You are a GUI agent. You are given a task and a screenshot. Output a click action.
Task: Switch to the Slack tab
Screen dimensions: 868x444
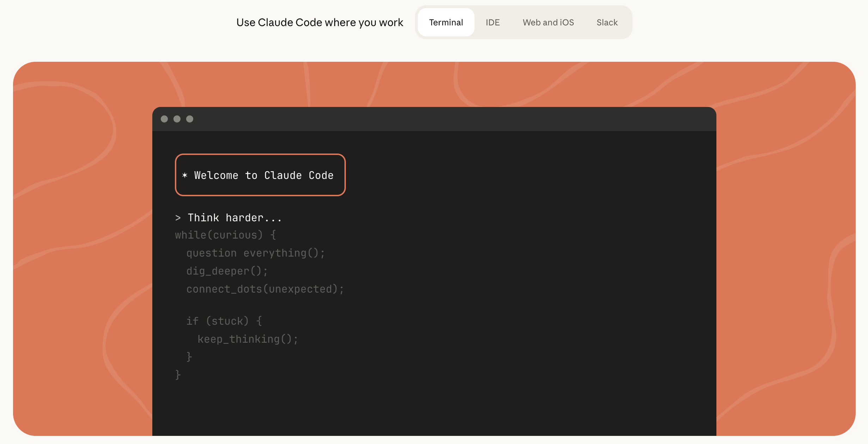click(x=607, y=22)
